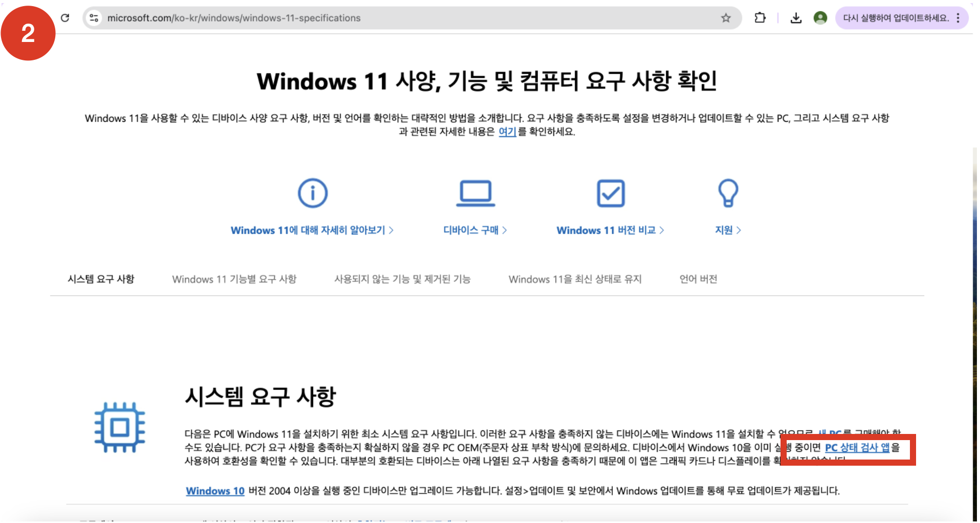
Task: View site information icon in address bar
Action: 94,18
